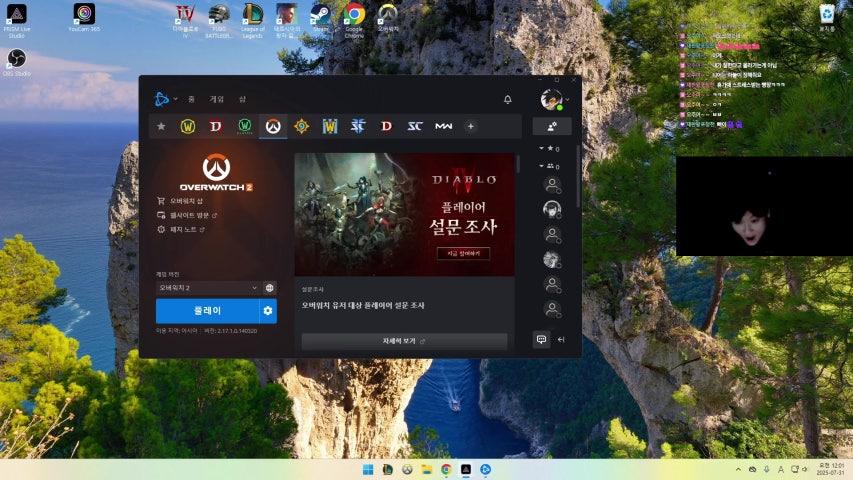Screen dimensions: 853x480
Task: Open the taskbar clock and date
Action: coord(831,469)
